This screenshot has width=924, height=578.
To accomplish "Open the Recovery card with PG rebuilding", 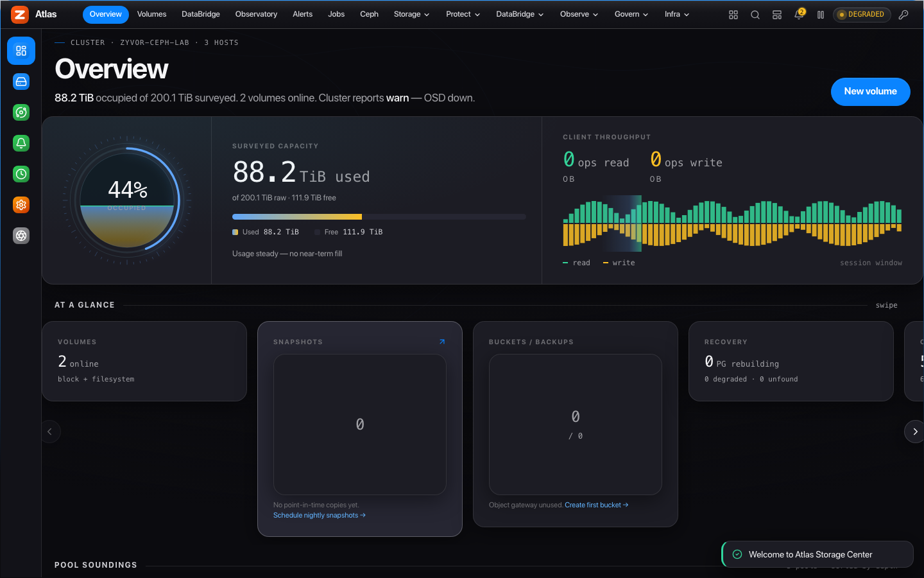I will click(x=791, y=361).
